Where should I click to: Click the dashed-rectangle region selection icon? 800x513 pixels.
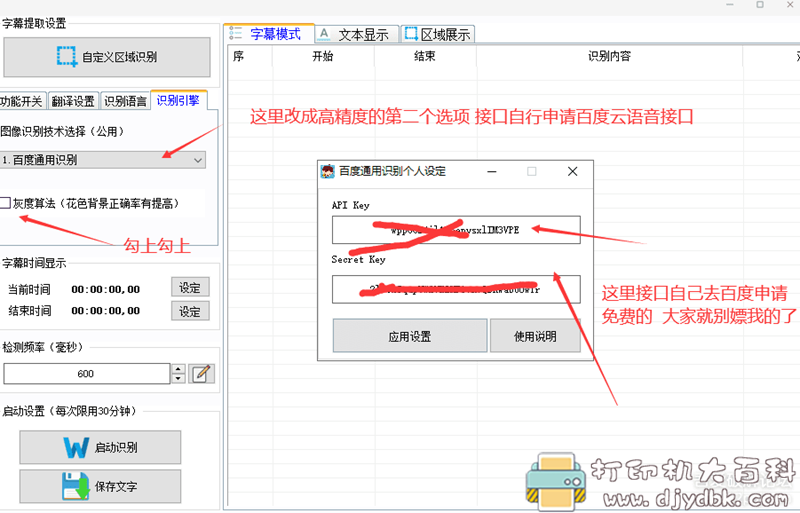(x=66, y=56)
